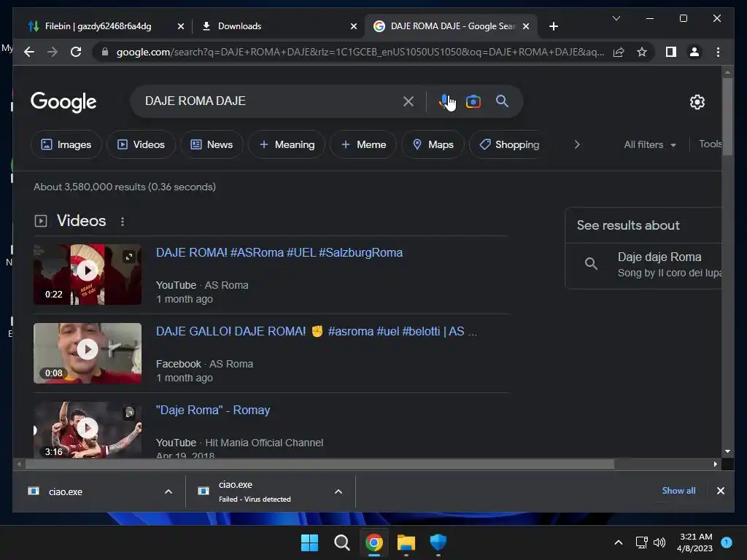Open the Chrome profile icon
The image size is (747, 560).
[x=694, y=52]
